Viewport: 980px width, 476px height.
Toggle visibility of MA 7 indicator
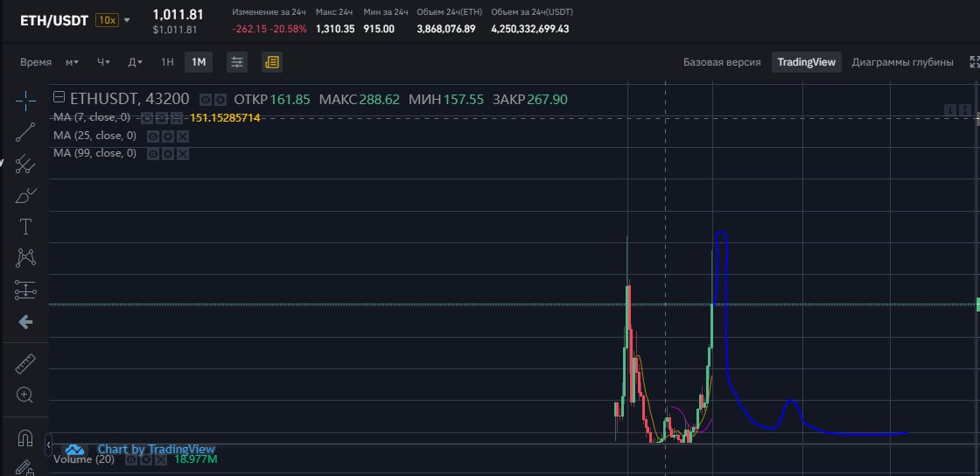pyautogui.click(x=146, y=118)
